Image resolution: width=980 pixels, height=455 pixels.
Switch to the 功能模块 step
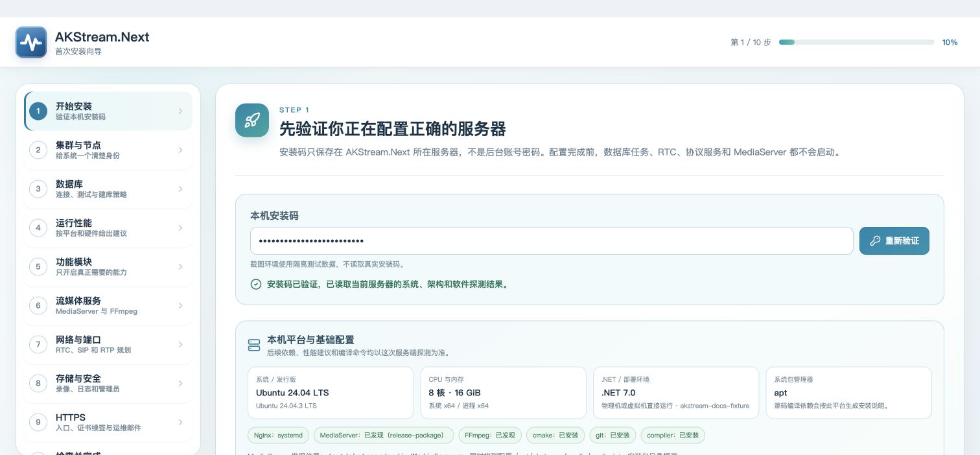click(108, 266)
